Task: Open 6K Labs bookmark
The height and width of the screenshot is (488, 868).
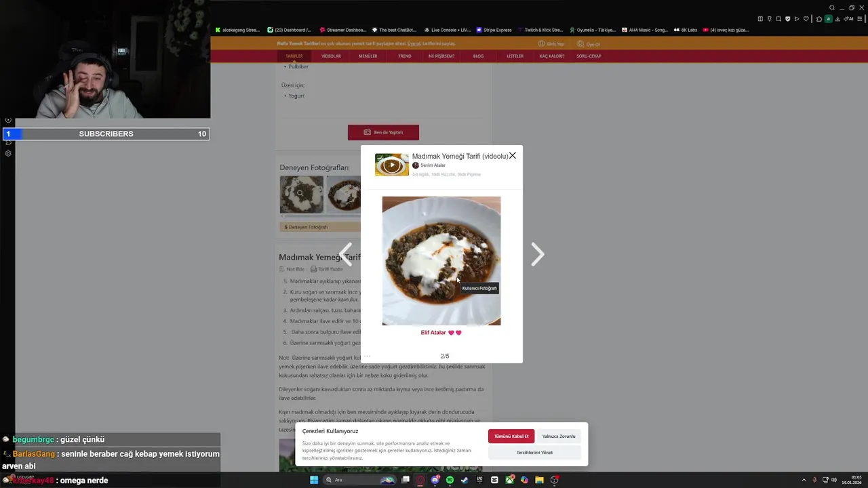Action: pos(686,30)
